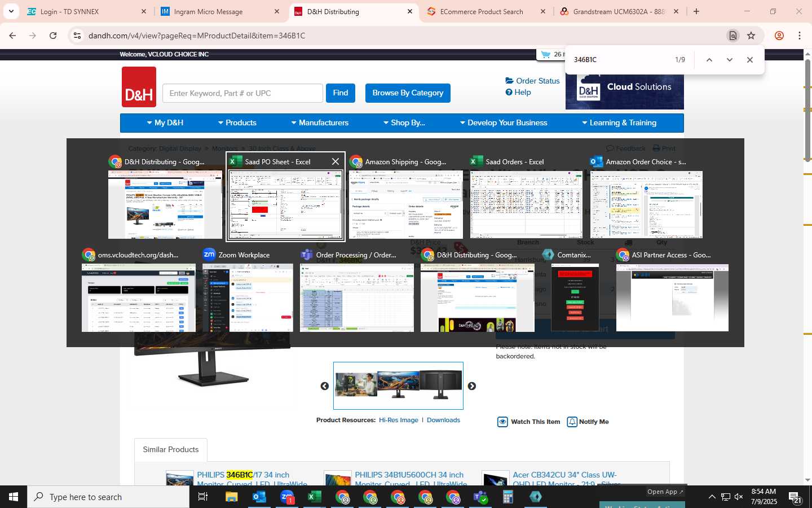
Task: Click Notify Me bell icon
Action: [x=572, y=422]
